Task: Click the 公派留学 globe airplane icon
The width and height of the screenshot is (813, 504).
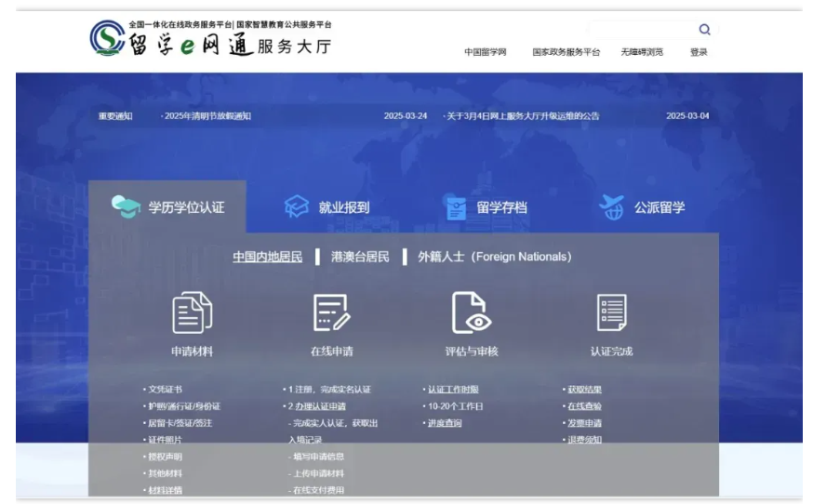Action: 612,207
